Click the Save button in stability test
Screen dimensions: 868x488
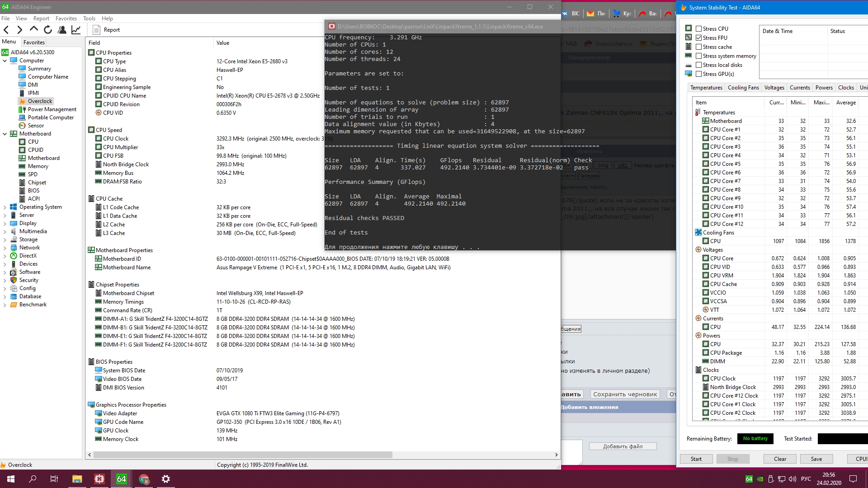(x=816, y=459)
